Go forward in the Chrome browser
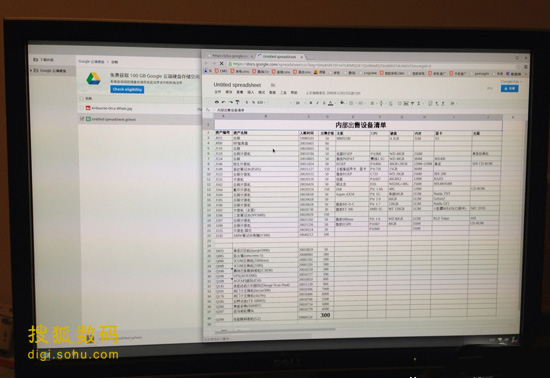 [x=214, y=63]
